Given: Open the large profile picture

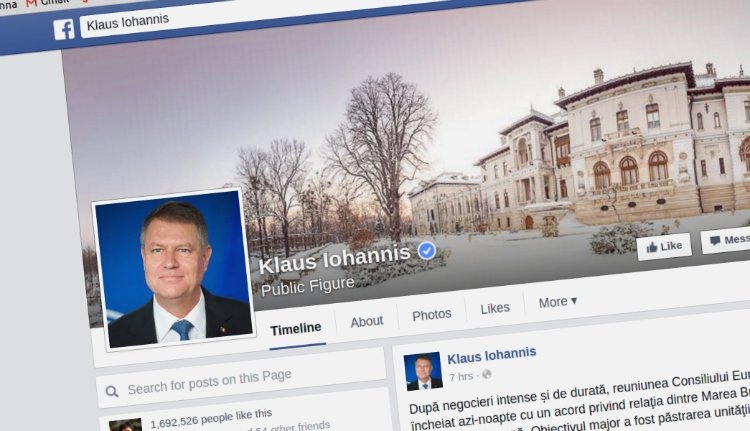Looking at the screenshot, I should coord(174,269).
